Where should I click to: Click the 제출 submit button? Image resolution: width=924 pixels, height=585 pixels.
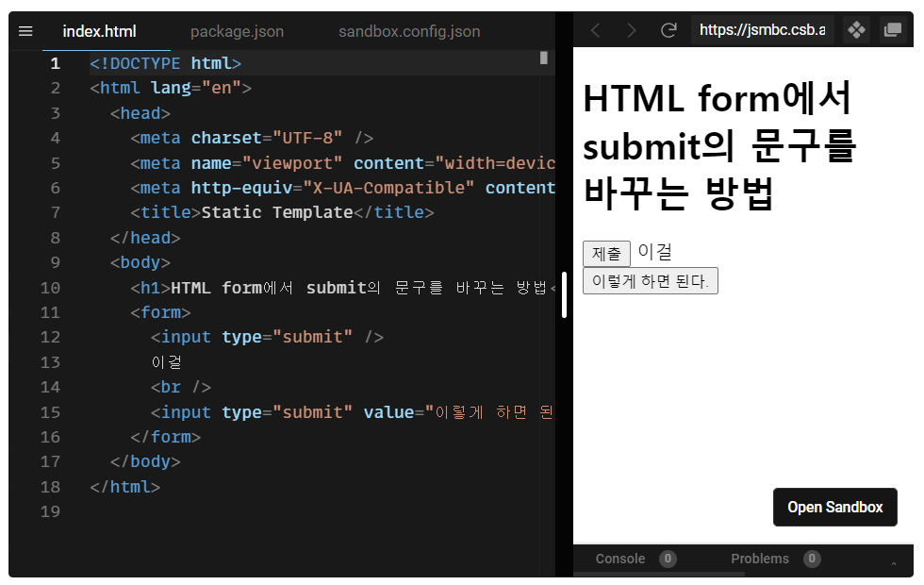pos(606,254)
